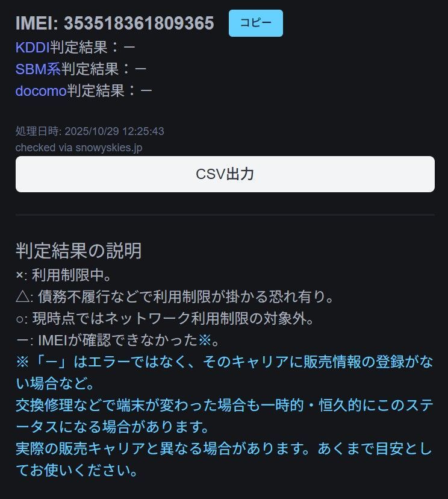Click the IMEI number 353518361809365

(x=139, y=23)
